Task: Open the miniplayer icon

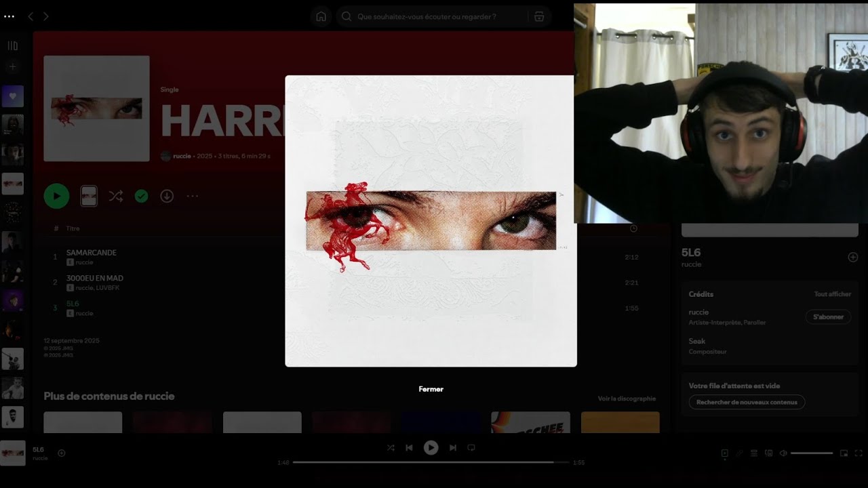Action: point(844,453)
